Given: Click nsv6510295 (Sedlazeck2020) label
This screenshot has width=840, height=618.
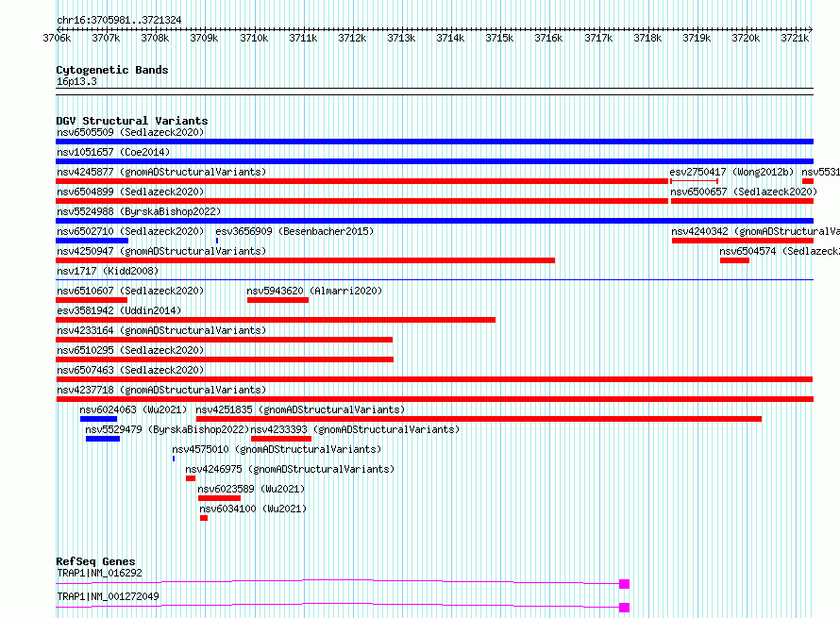Looking at the screenshot, I should [130, 350].
